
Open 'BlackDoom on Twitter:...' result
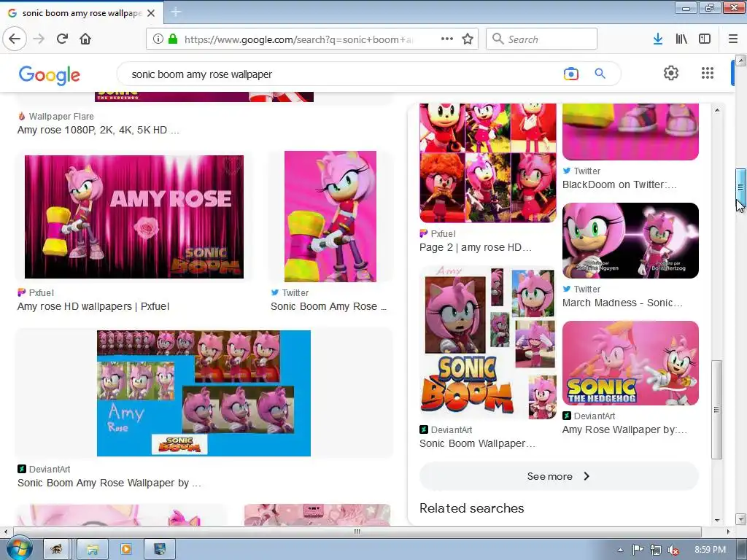pyautogui.click(x=619, y=184)
